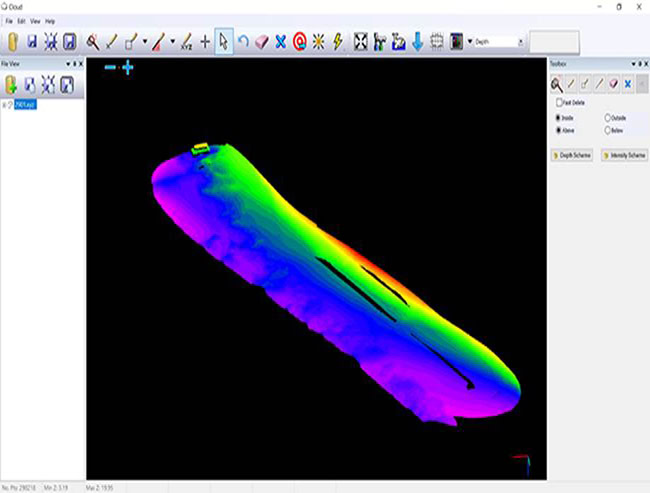Select the rectangle pencil tool in Toolbox panel
This screenshot has width=650, height=493.
point(585,84)
